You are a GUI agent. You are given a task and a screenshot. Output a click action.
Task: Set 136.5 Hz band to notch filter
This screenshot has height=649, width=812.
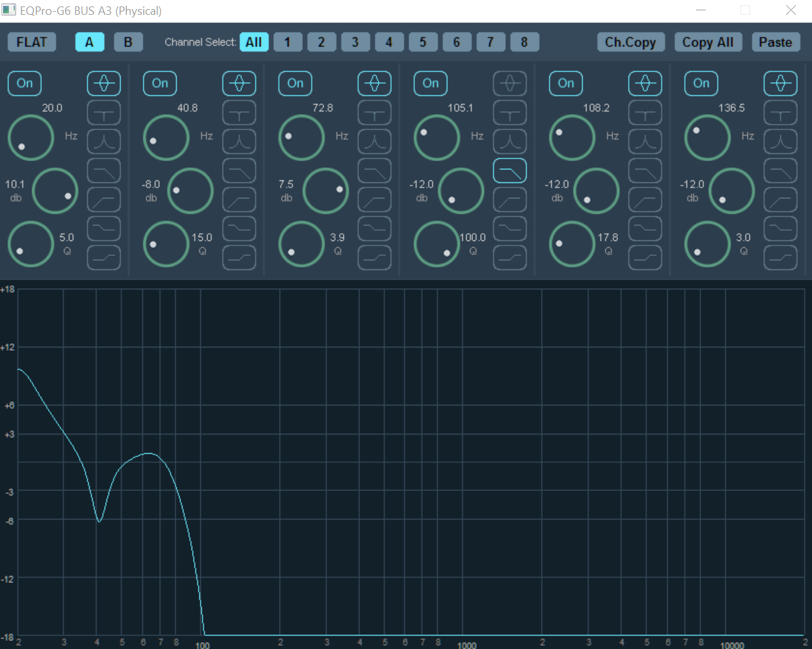[780, 112]
